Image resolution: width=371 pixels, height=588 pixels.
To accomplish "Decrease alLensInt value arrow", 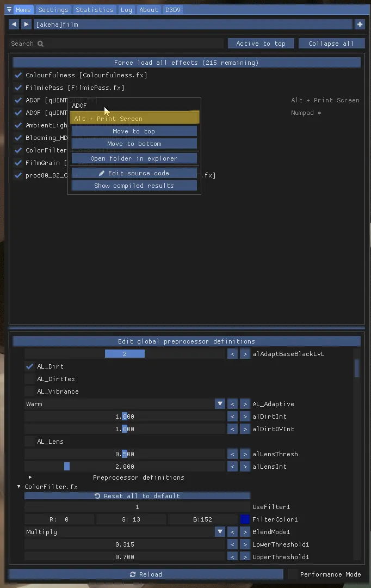I will [232, 467].
